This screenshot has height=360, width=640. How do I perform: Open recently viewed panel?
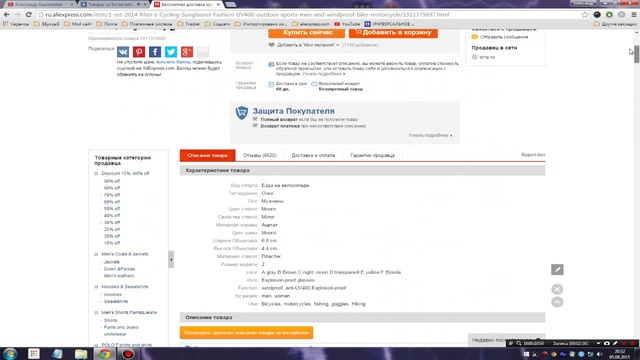(506, 340)
